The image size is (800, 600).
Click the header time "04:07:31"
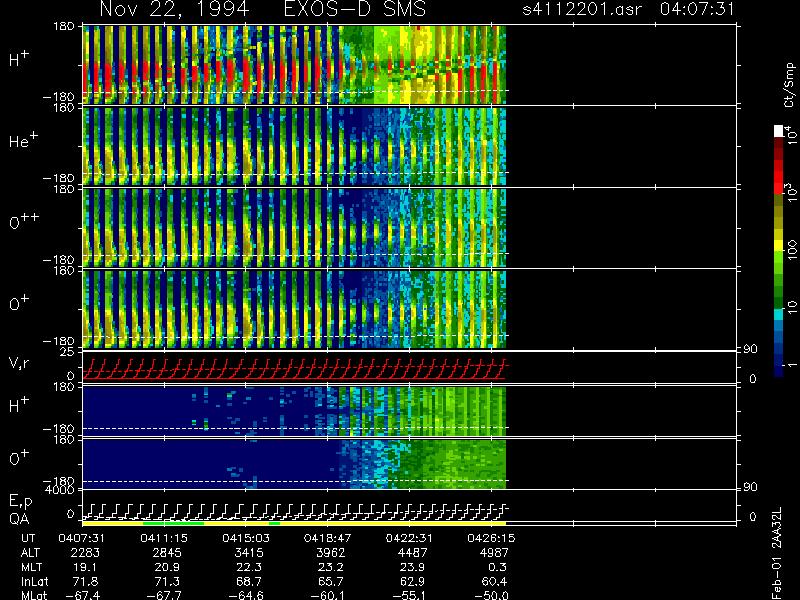pos(697,9)
